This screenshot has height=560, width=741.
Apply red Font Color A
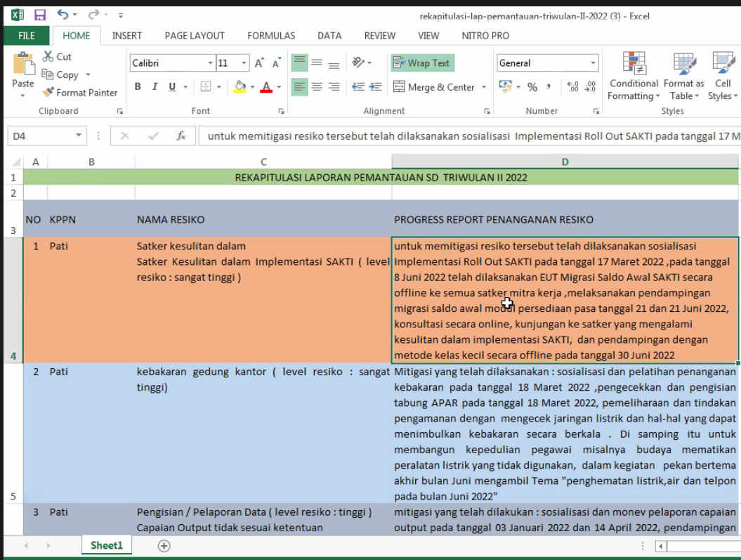click(x=266, y=87)
